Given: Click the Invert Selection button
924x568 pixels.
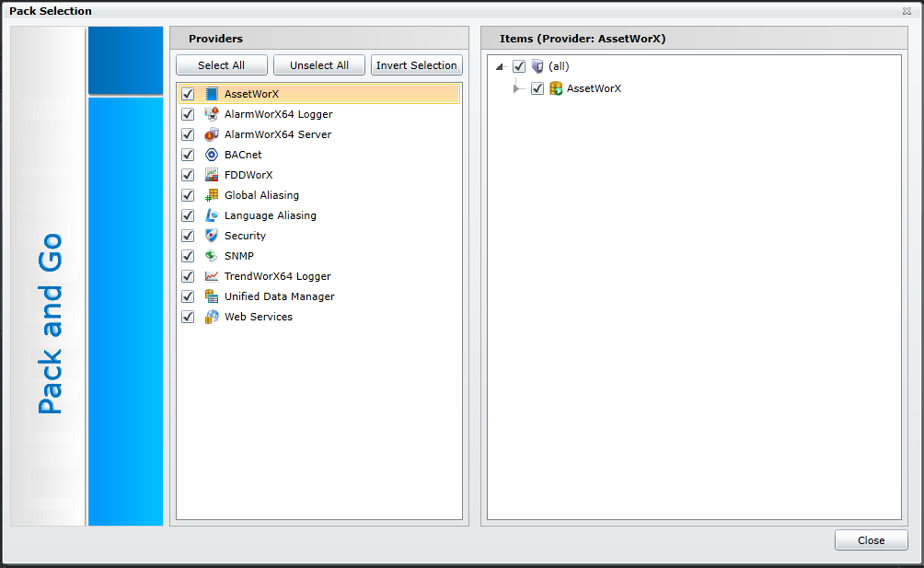Looking at the screenshot, I should [x=416, y=65].
